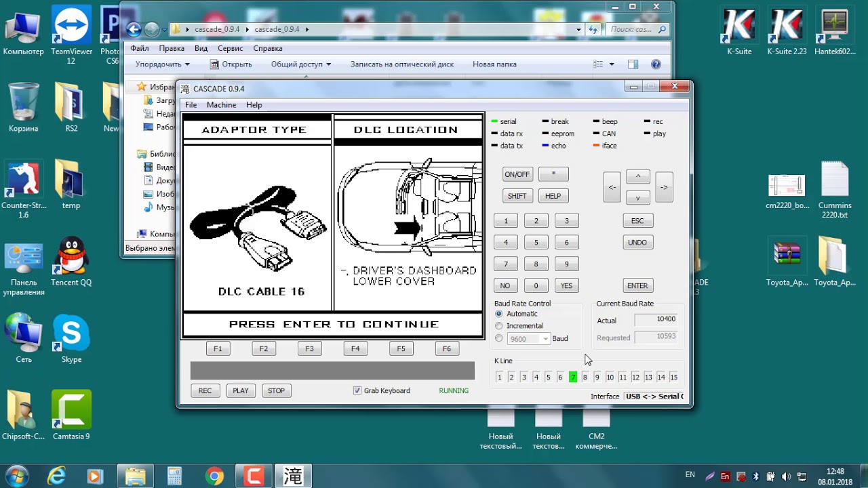868x488 pixels.
Task: Launch Tencent QQ desktop icon
Action: tap(71, 262)
